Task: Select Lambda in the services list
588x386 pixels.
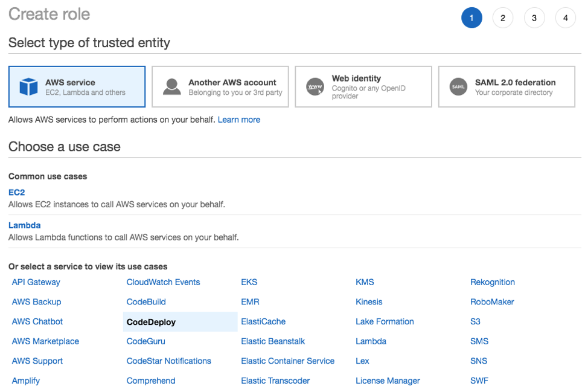Action: [x=371, y=341]
